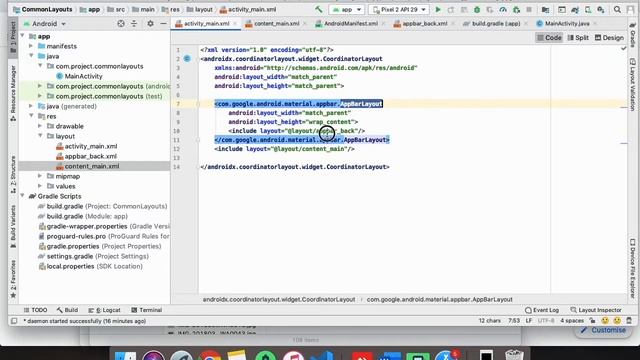Switch editor to Design view
This screenshot has width=640, height=360.
coord(609,38)
